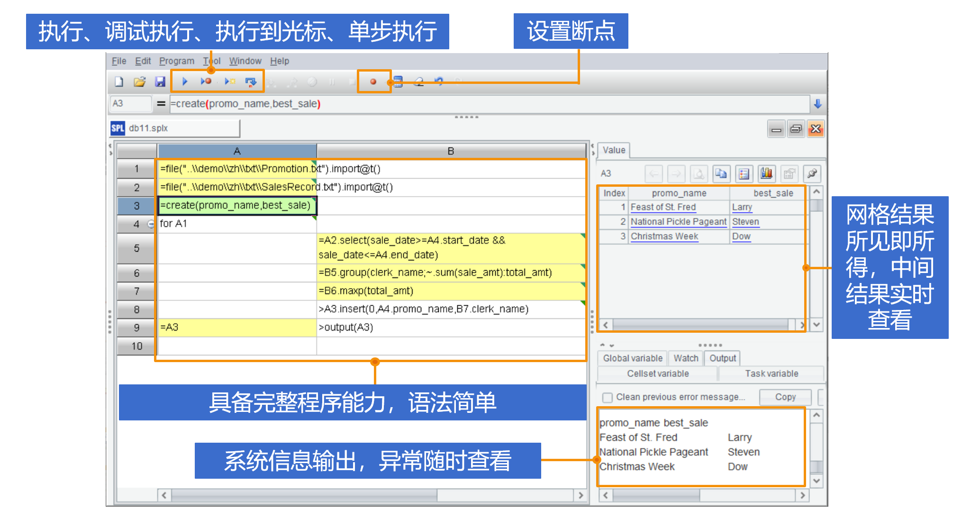Enable Clean previous error message checkbox
The image size is (980, 519).
click(607, 397)
